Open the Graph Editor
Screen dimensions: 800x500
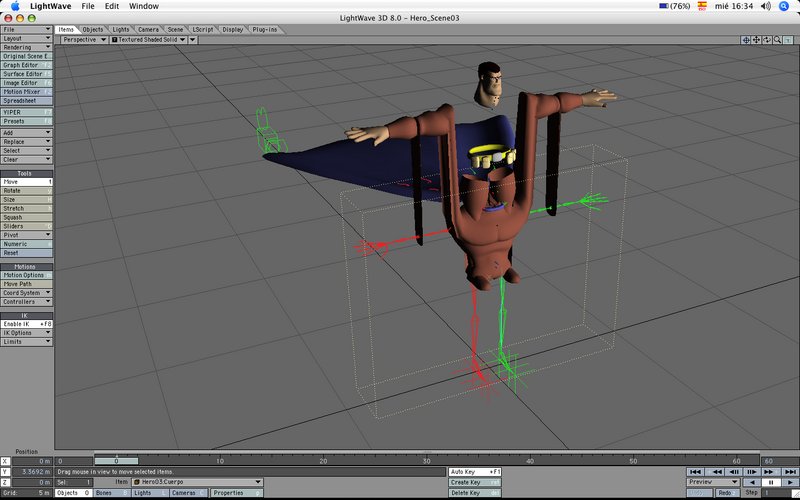click(x=27, y=65)
